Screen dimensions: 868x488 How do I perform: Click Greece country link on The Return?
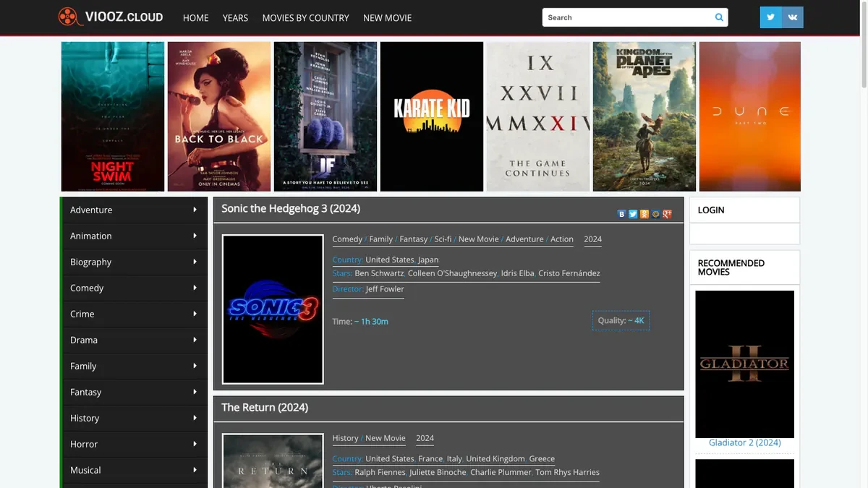point(542,459)
